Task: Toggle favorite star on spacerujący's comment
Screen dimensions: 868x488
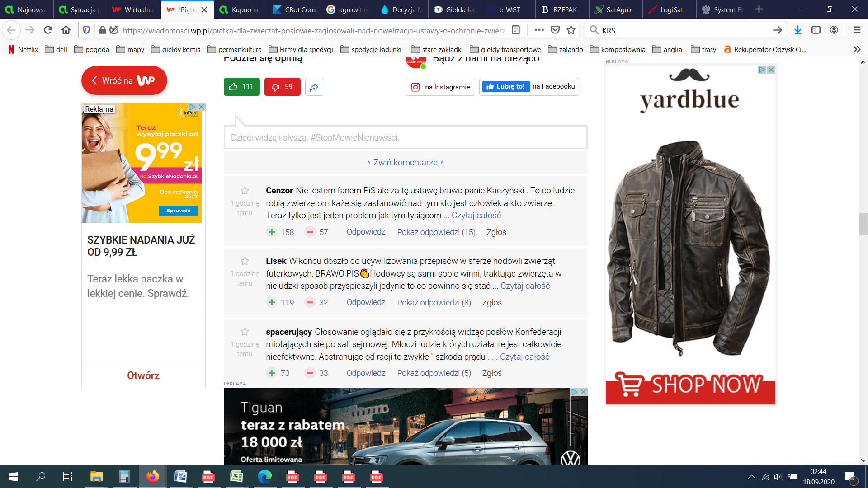Action: click(x=245, y=332)
